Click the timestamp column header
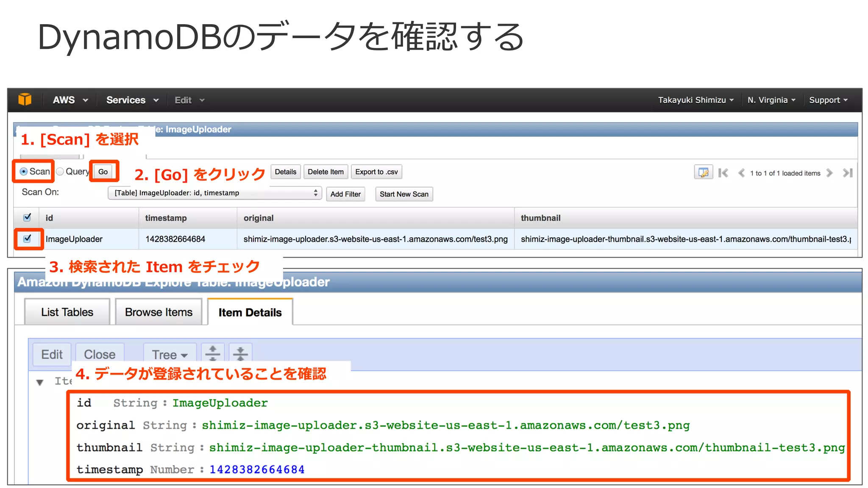Viewport: 868px width, 488px height. pos(188,218)
